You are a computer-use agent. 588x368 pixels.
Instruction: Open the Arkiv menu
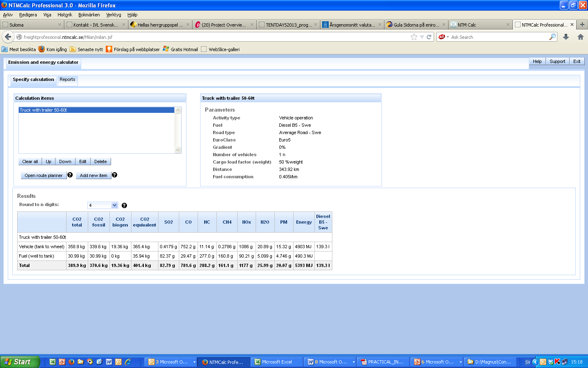click(x=8, y=15)
